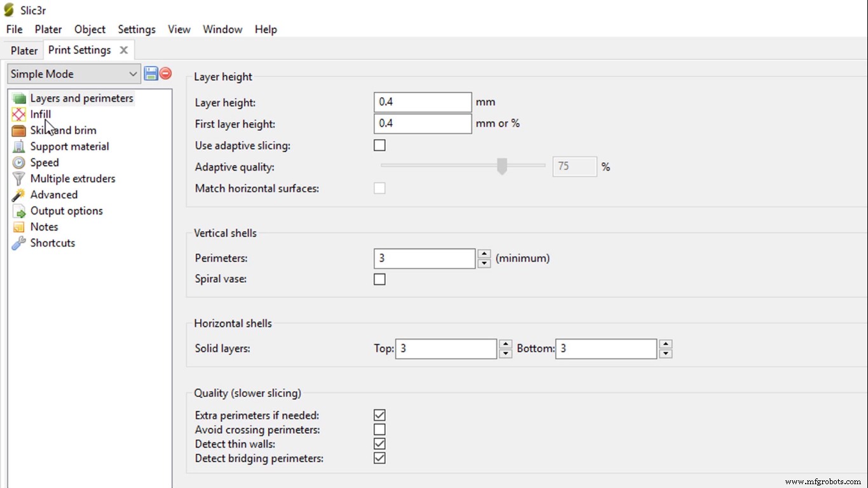Viewport: 868px width, 488px height.
Task: Uncheck Detect thin walls option
Action: pyautogui.click(x=379, y=444)
